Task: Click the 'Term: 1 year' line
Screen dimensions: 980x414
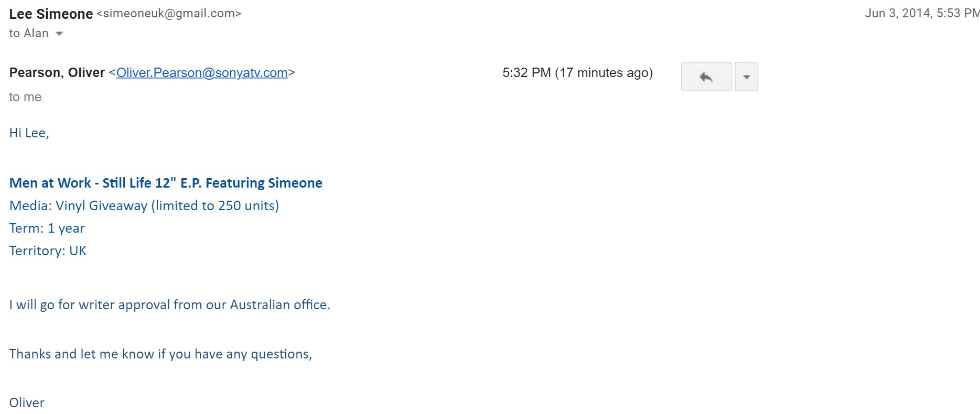Action: [47, 228]
